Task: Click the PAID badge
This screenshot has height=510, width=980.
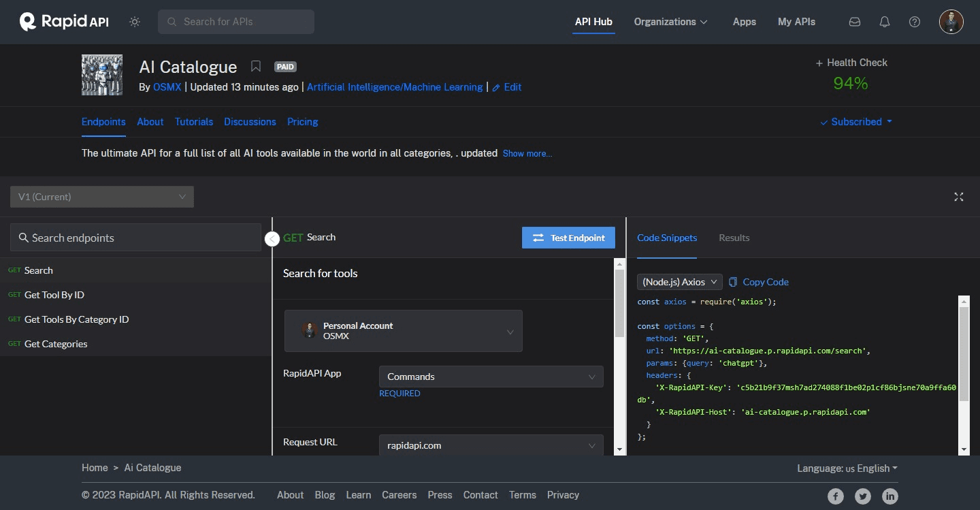Action: pyautogui.click(x=285, y=67)
